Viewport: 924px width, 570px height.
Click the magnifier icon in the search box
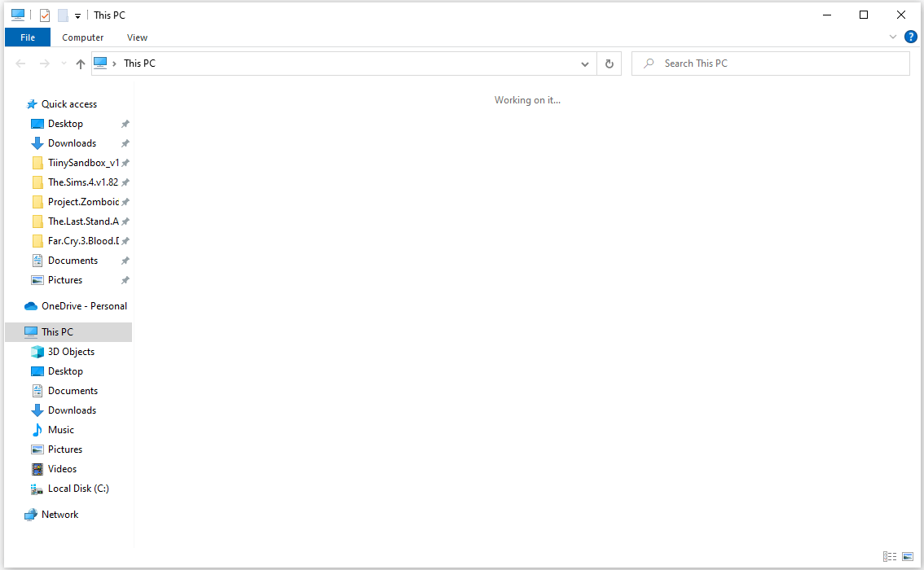click(x=649, y=63)
